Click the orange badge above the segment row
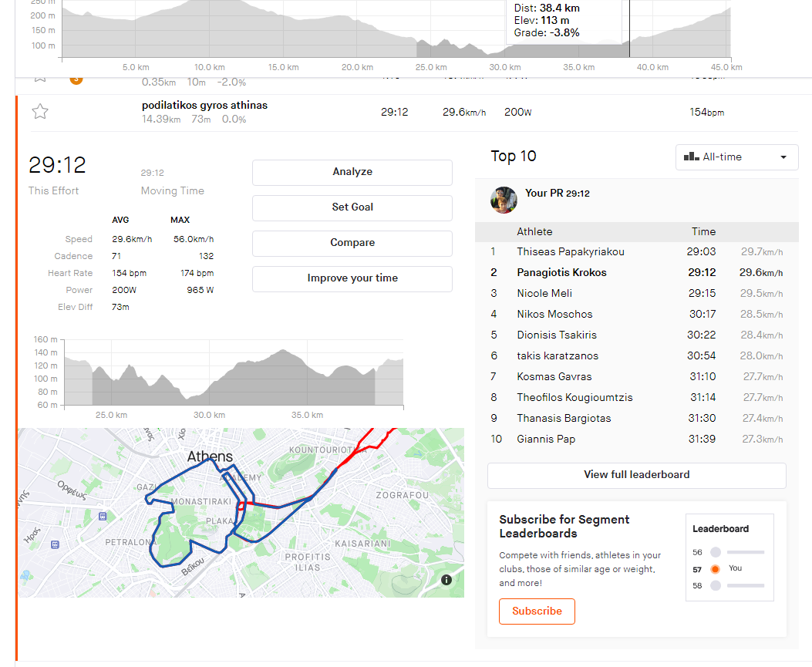 pos(76,79)
